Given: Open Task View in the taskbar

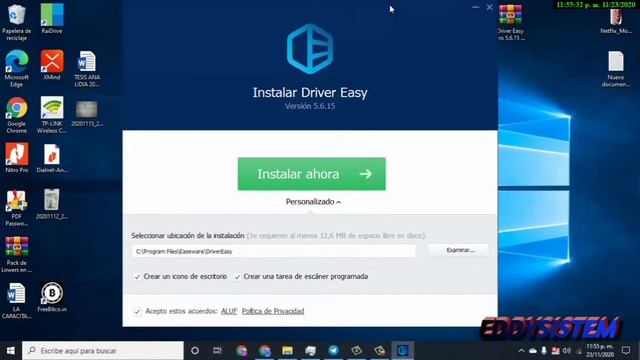Looking at the screenshot, I should [218, 351].
